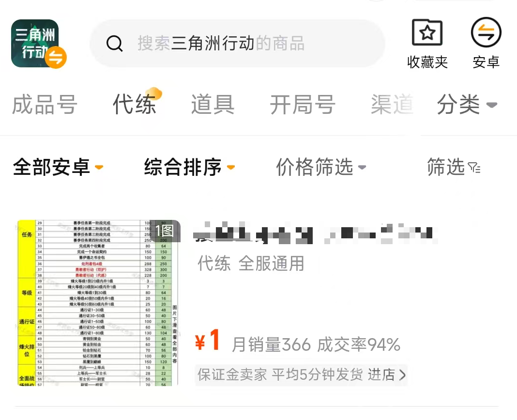Click the 搜索三角洲行动的商品 search field

237,44
